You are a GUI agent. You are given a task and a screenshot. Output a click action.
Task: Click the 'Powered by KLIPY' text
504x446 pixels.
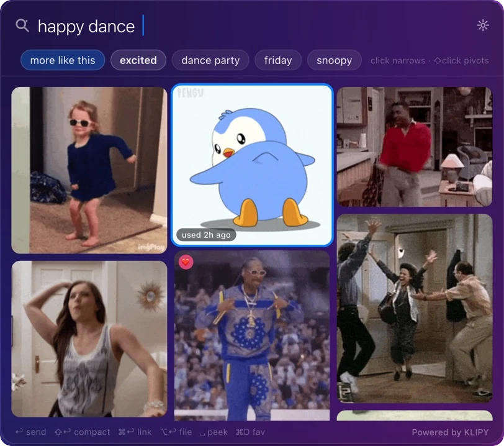(x=450, y=432)
